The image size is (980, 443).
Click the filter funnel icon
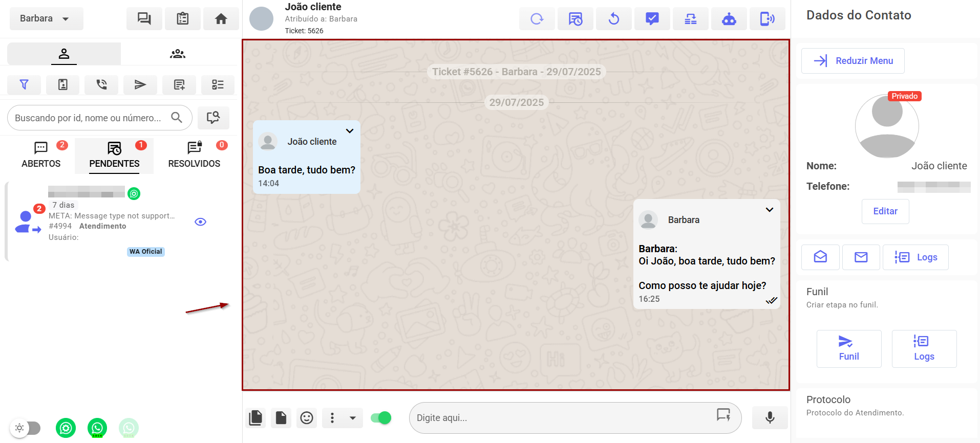click(x=24, y=84)
